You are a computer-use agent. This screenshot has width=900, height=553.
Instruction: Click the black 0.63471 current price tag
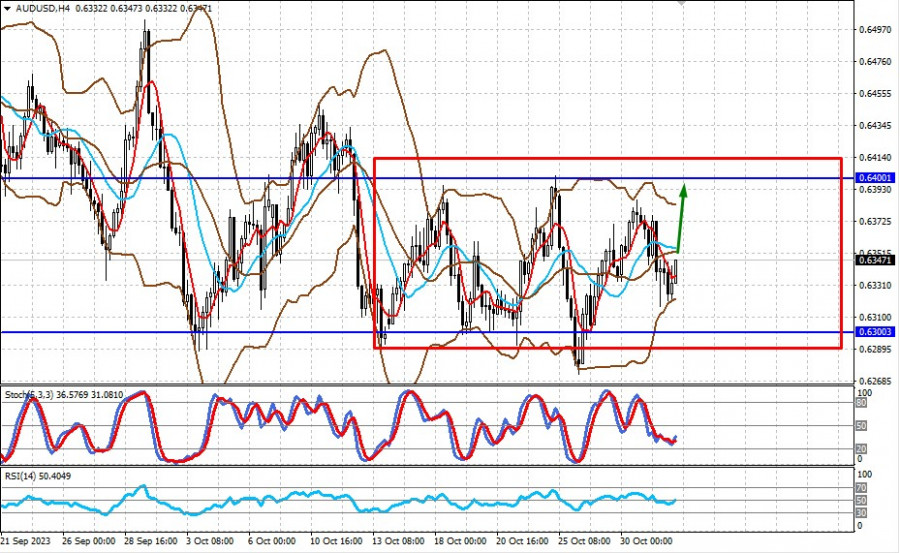(875, 260)
